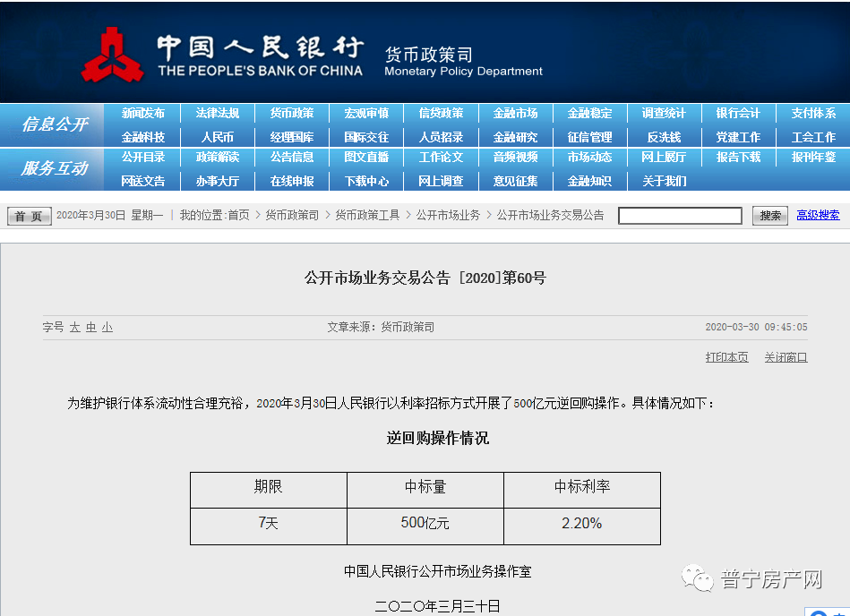Image resolution: width=850 pixels, height=616 pixels.
Task: Click the 信息公开 section banner
Action: pos(52,124)
